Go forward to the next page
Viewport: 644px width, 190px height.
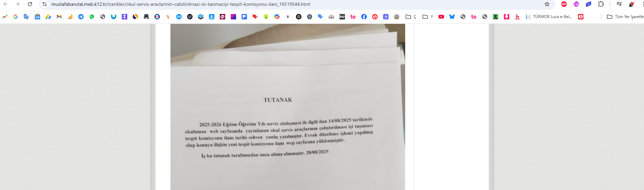click(x=18, y=4)
